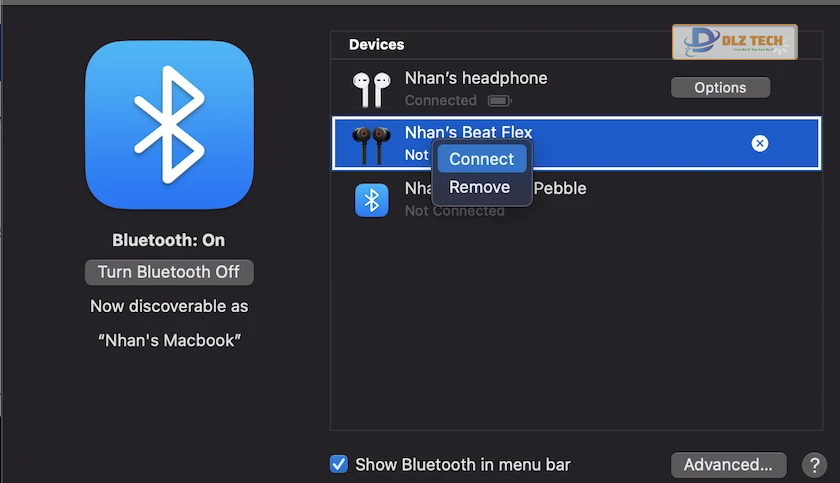Viewport: 840px width, 483px height.
Task: Select the Nhan's Beat Flex row
Action: click(x=576, y=144)
